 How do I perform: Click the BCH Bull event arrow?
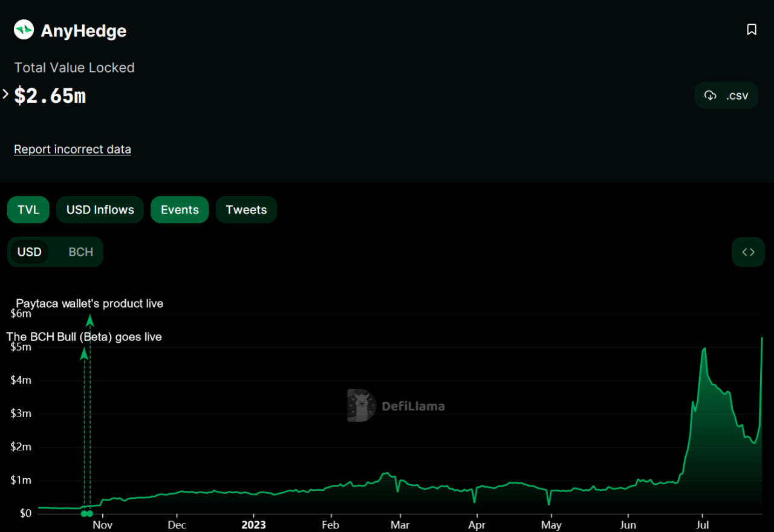click(84, 354)
